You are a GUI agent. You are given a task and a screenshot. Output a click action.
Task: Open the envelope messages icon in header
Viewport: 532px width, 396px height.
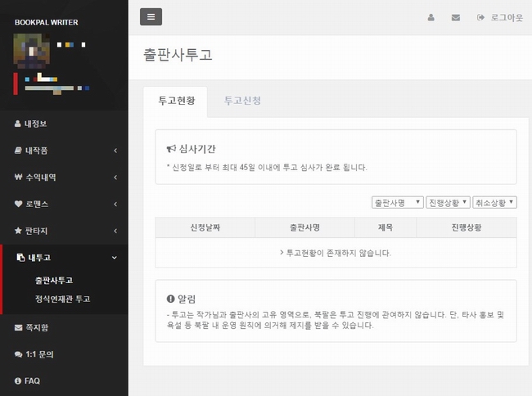point(456,17)
